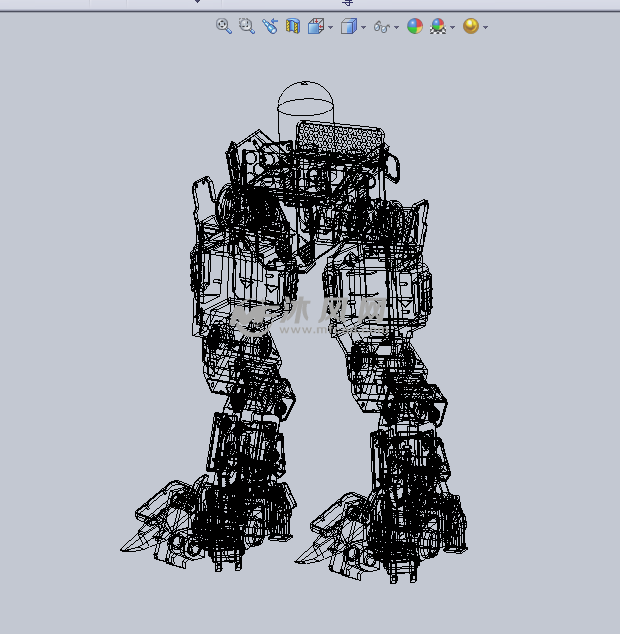The width and height of the screenshot is (620, 634).
Task: Click the View Orientation cube icon
Action: click(x=316, y=26)
